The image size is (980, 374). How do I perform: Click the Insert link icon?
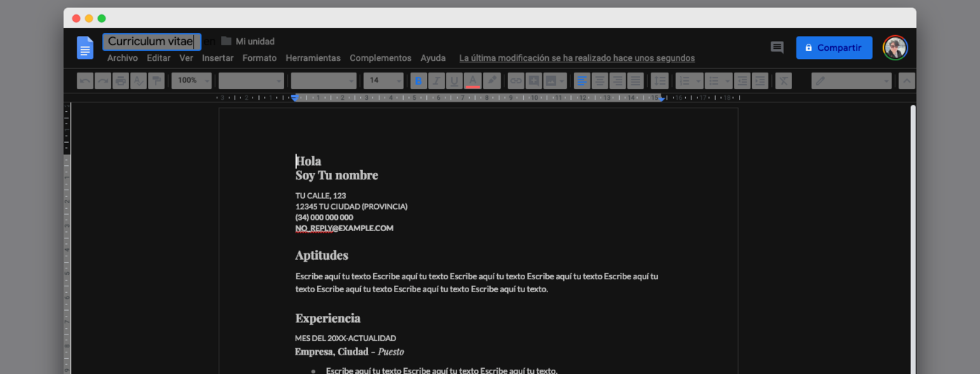pos(515,81)
